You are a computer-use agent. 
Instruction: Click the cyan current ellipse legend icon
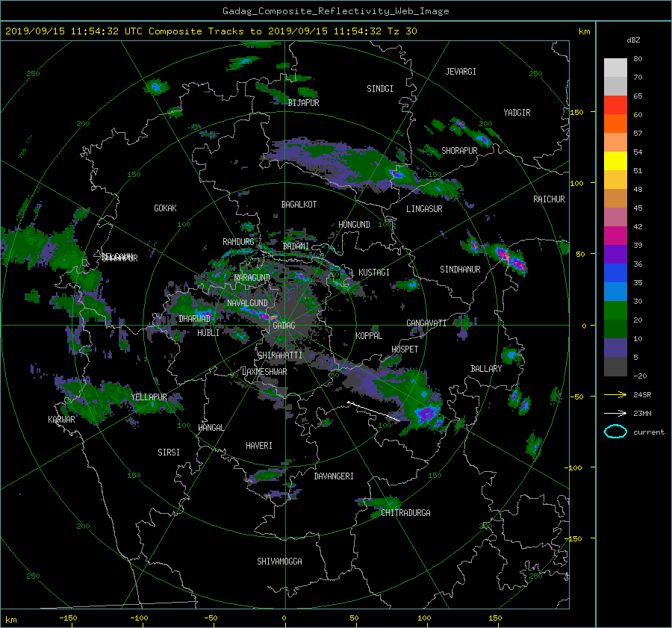click(x=615, y=432)
